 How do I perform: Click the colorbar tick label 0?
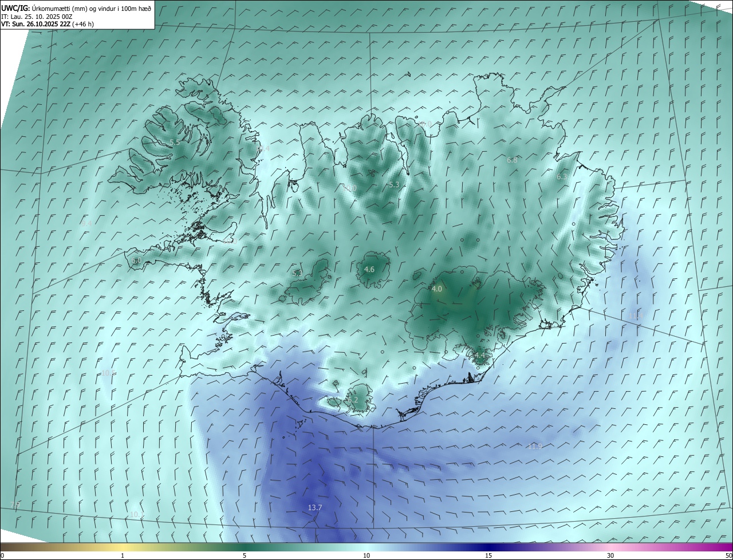2,555
